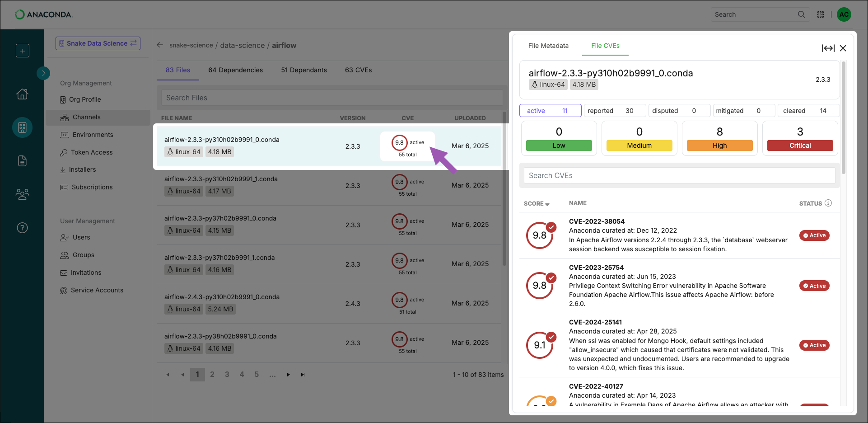Click the Search Files input field
Screen dimensions: 868x423
pyautogui.click(x=332, y=98)
